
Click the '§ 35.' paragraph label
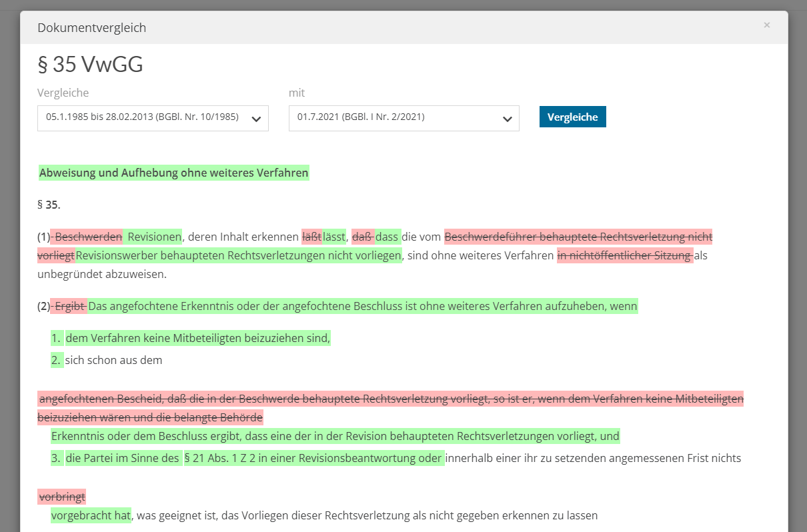coord(49,205)
